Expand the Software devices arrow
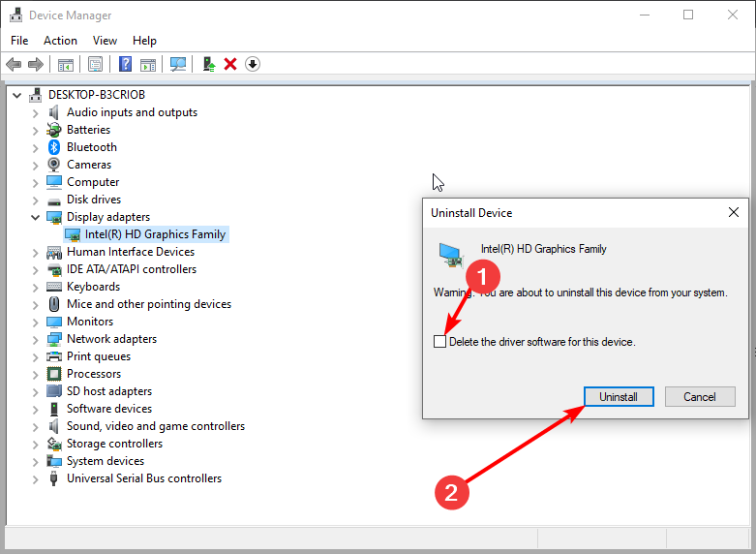 35,410
